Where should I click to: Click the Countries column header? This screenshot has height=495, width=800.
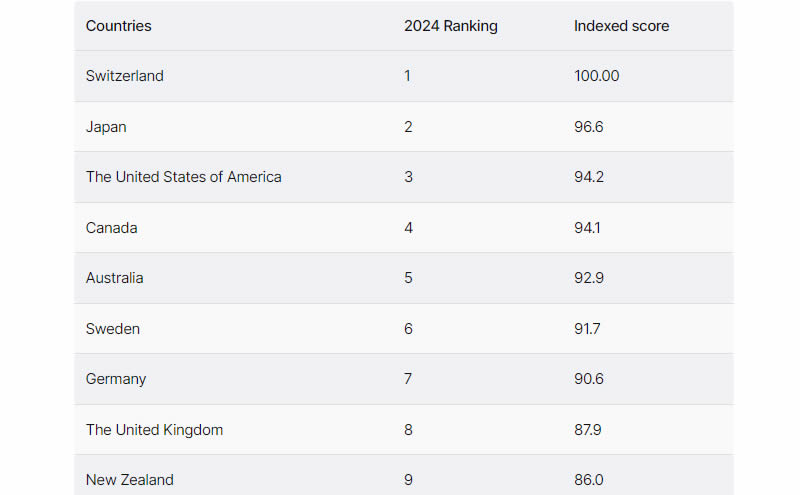pyautogui.click(x=119, y=26)
